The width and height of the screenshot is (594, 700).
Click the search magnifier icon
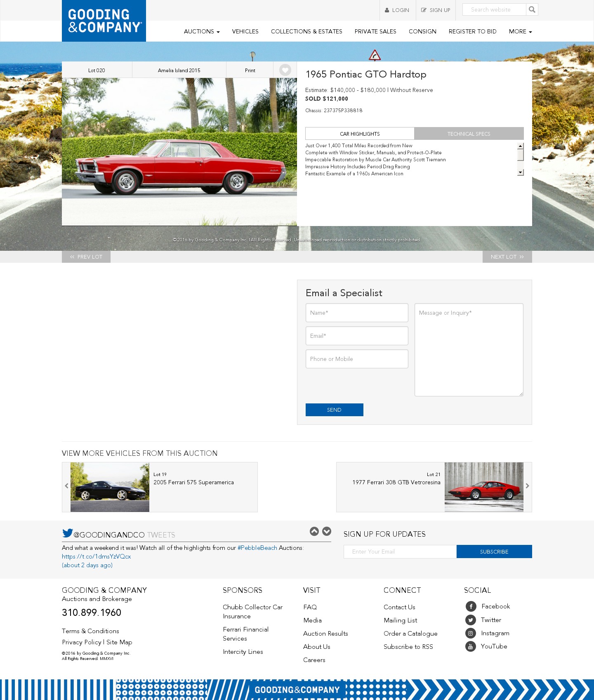pos(532,9)
